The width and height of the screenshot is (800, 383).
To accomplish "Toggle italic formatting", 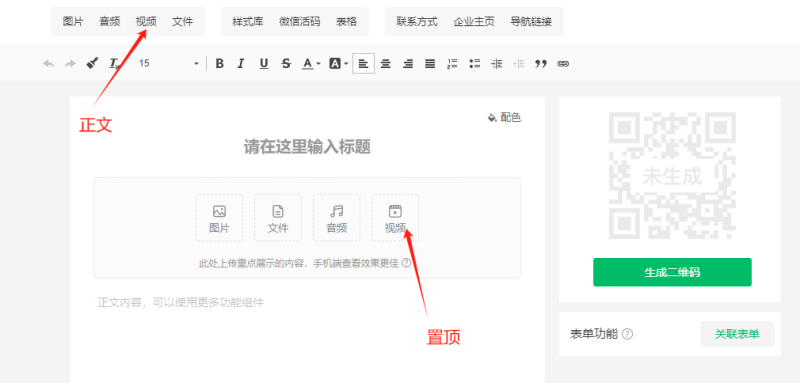I will tap(241, 64).
